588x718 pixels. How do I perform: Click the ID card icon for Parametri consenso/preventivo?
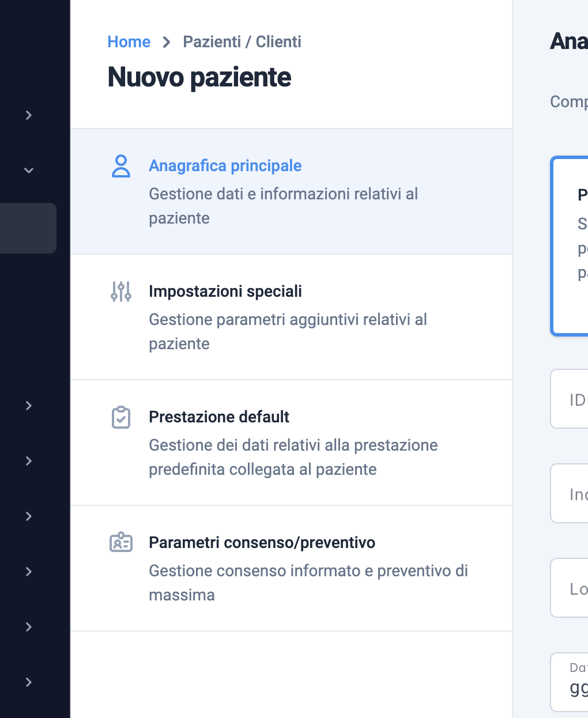[x=121, y=543]
